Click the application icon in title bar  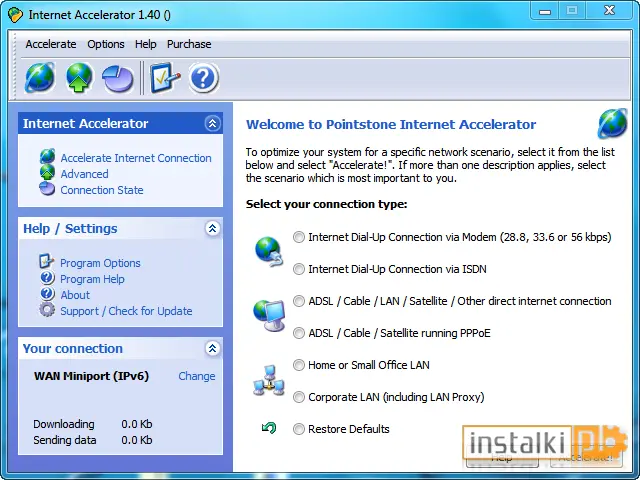(15, 15)
